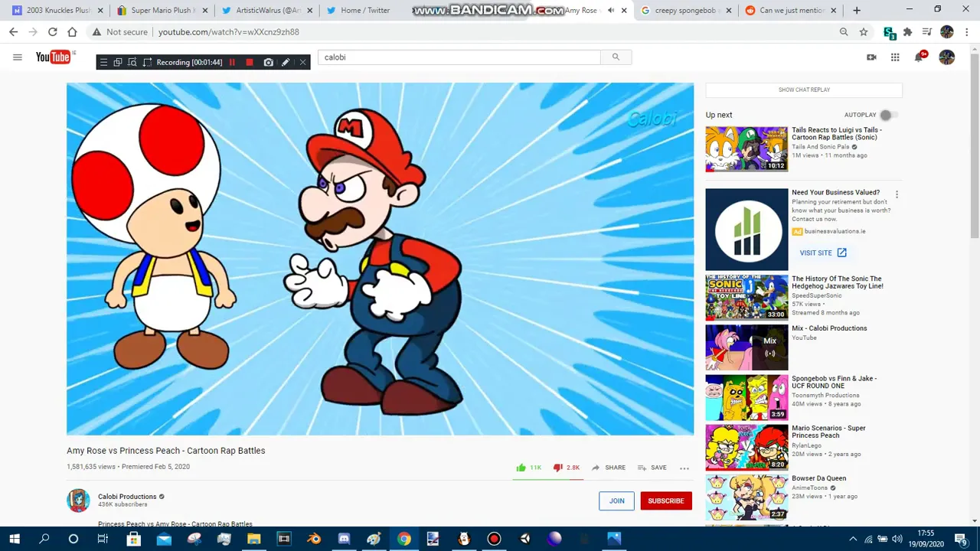Switch to Can we just mention Reddit tab
This screenshot has width=980, height=551.
coord(790,11)
